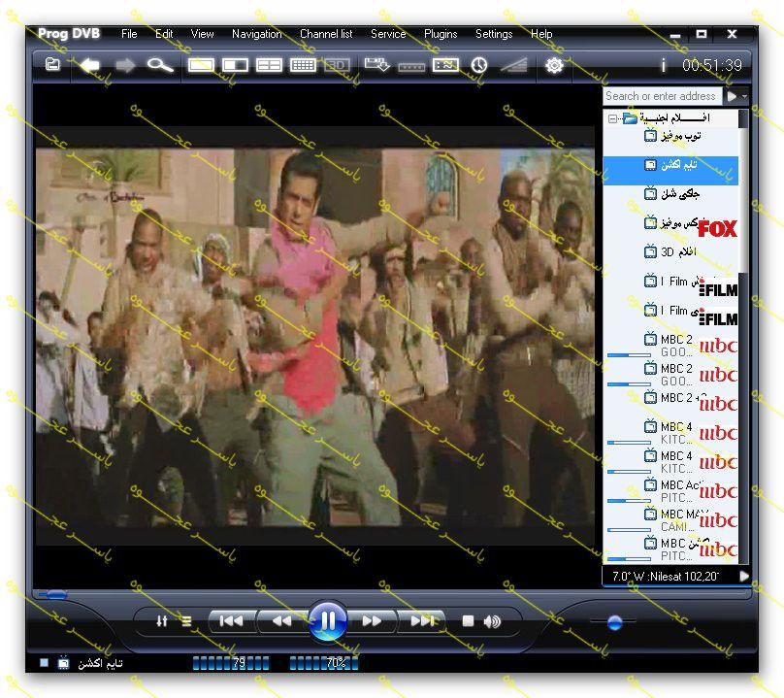
Task: Open search with the magnifier icon
Action: tap(160, 65)
